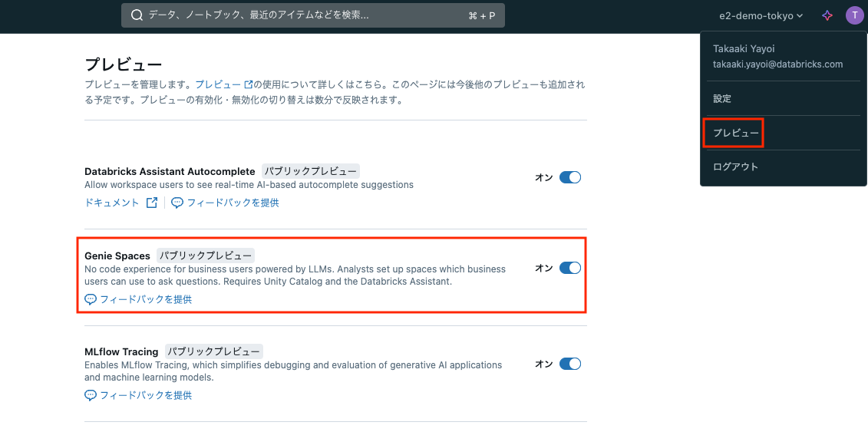Screen dimensions: 868x432
Task: Toggle the MLflow Tracing preview switch
Action: click(570, 364)
